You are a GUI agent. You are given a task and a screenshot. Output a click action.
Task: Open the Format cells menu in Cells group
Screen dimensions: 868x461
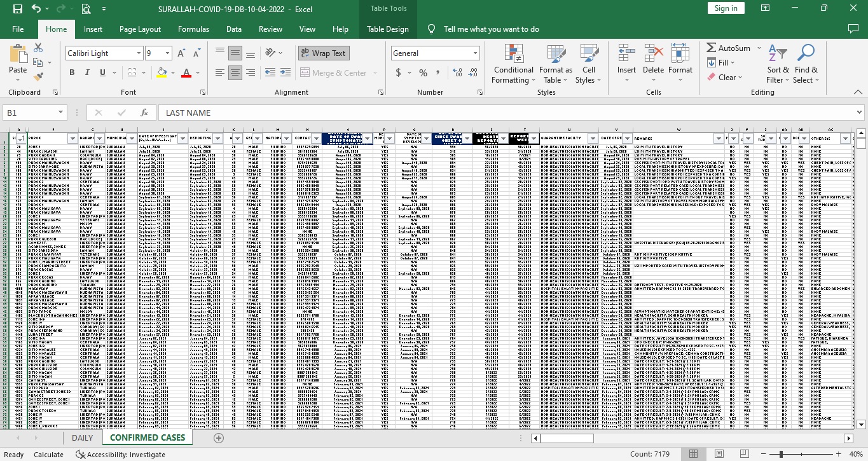[680, 64]
